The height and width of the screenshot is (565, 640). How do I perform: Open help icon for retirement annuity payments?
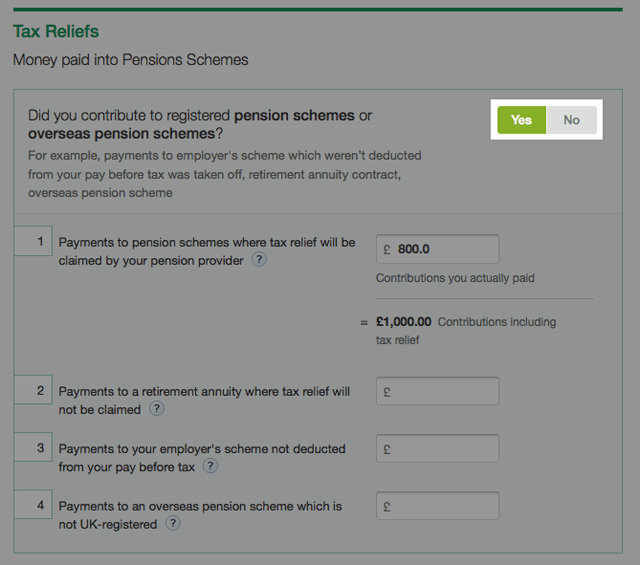pos(156,409)
